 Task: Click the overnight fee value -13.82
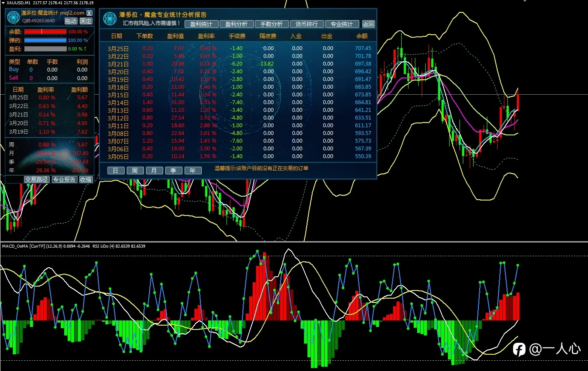click(x=266, y=64)
